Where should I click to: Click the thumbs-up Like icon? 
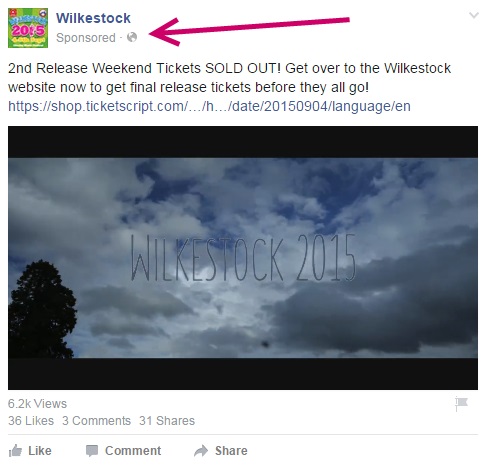15,451
